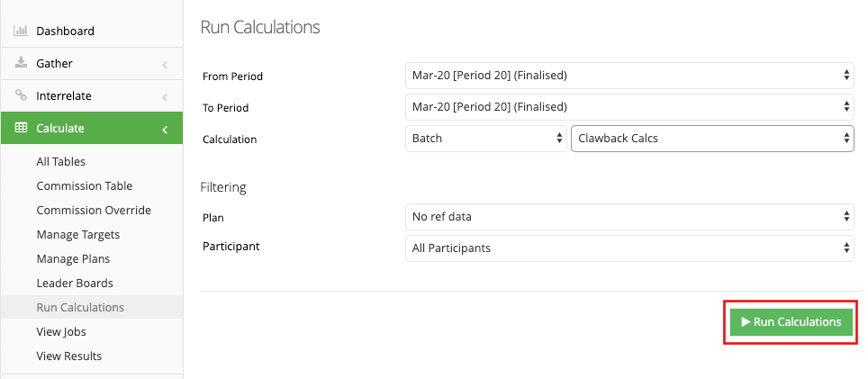Screen dimensions: 868x379
Task: Open View Results in sidebar
Action: [69, 356]
